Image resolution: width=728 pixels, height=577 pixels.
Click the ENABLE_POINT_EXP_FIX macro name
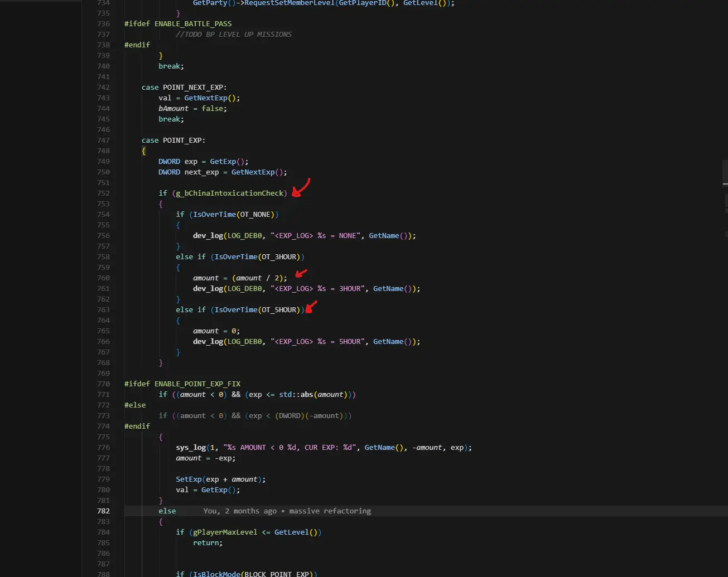[197, 384]
